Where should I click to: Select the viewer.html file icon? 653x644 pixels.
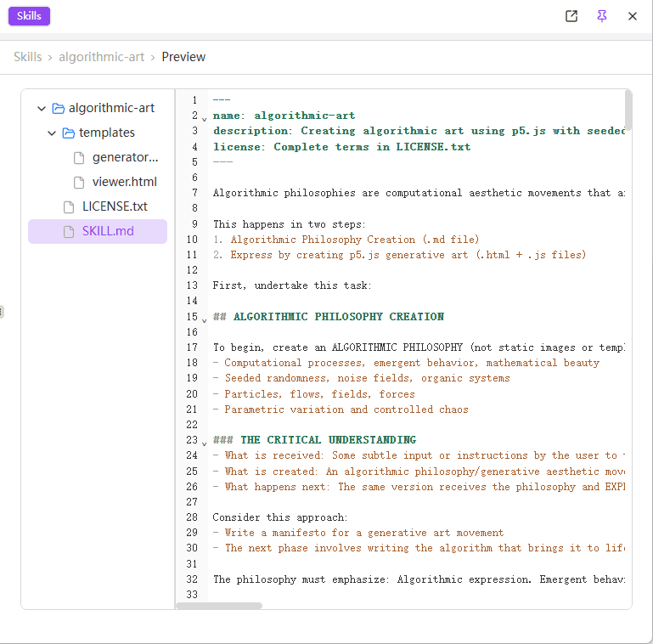[x=79, y=182]
